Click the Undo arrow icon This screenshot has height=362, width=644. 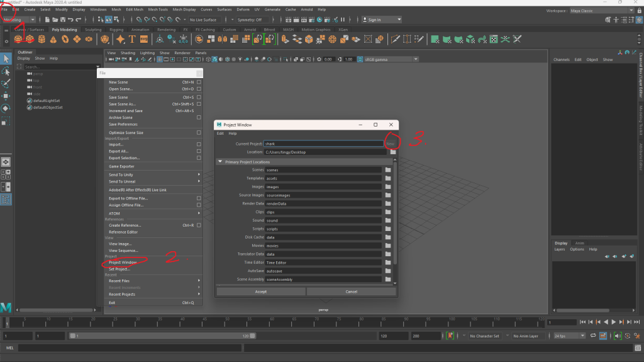[x=70, y=20]
